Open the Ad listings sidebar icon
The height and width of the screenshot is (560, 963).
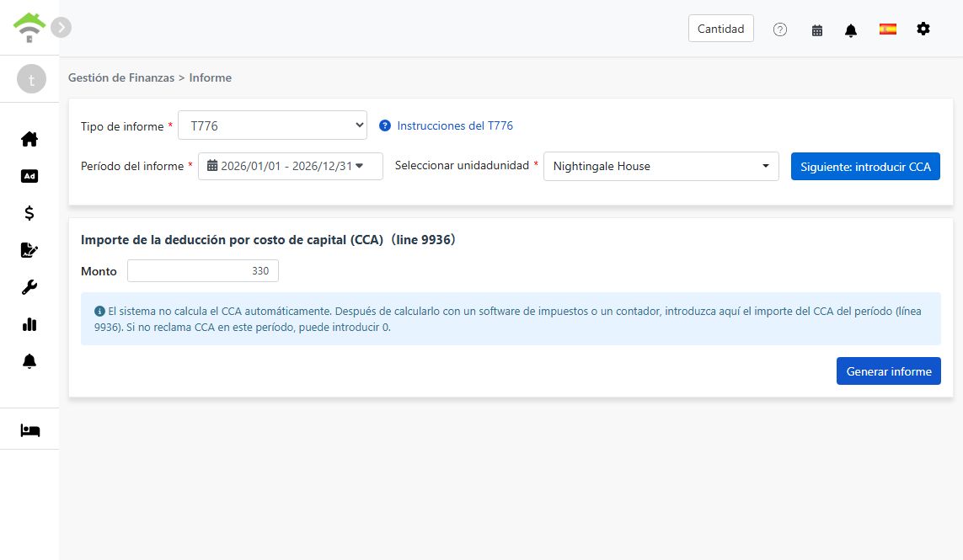point(29,176)
